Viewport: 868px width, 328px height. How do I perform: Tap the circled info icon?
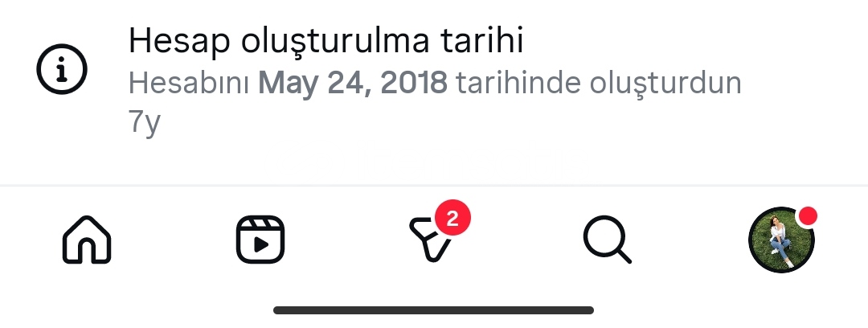[61, 69]
